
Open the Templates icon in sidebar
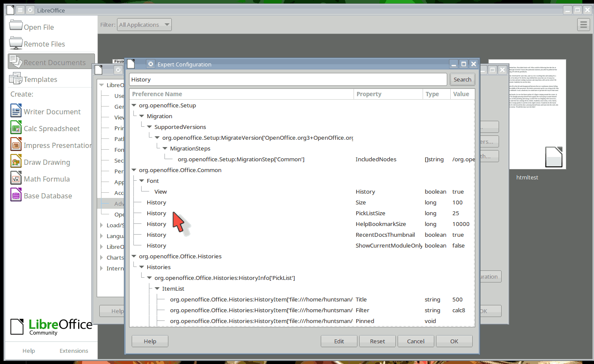16,78
